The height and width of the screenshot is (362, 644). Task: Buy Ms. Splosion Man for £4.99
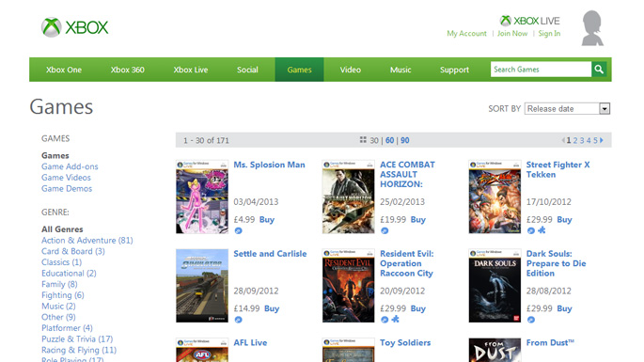(267, 219)
